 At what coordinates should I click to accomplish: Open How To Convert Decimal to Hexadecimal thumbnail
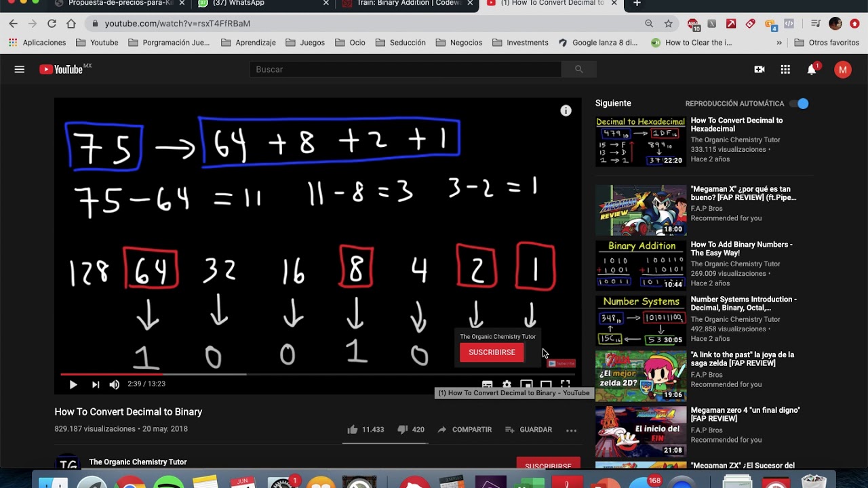pos(641,141)
